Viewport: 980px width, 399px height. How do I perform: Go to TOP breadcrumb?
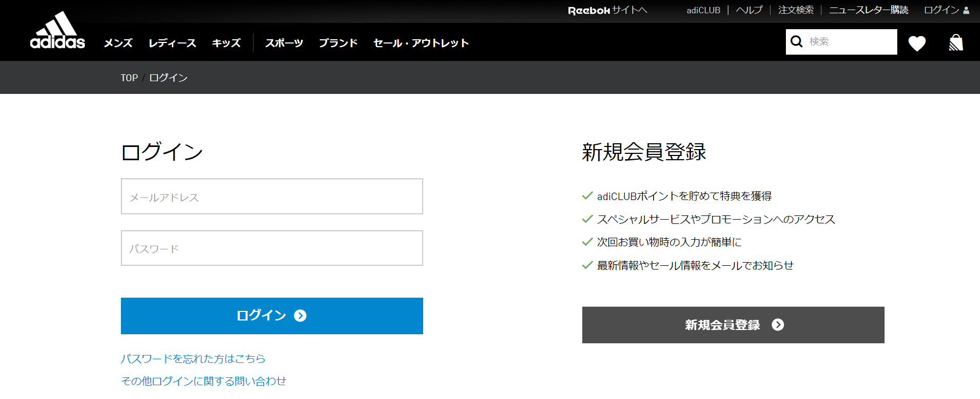click(x=129, y=77)
